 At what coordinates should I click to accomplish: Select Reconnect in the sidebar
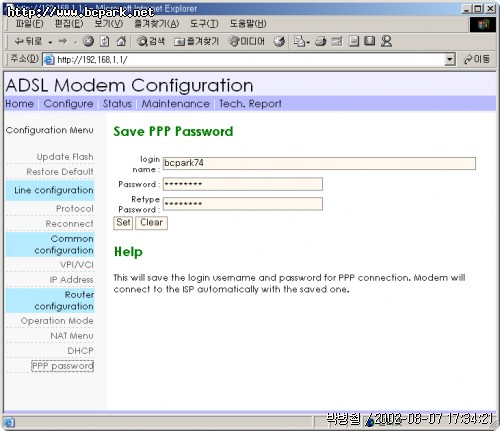click(x=69, y=224)
